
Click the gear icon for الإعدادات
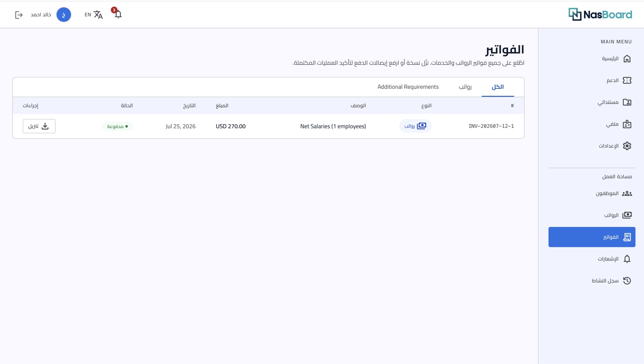click(627, 146)
